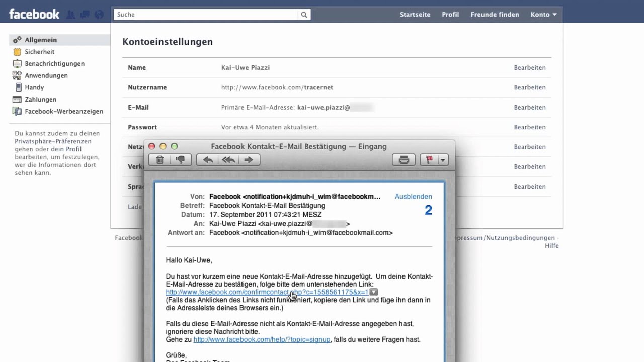
Task: Click the Hilfe footer link
Action: (552, 246)
